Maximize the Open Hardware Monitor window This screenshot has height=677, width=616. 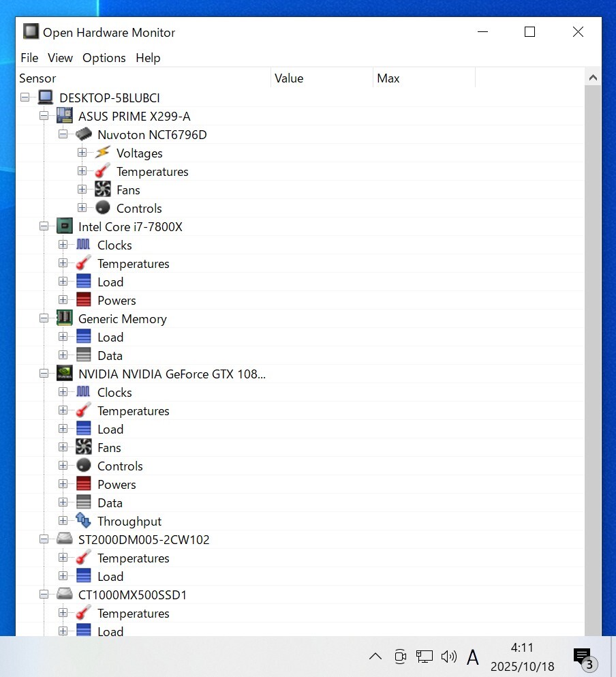[529, 32]
